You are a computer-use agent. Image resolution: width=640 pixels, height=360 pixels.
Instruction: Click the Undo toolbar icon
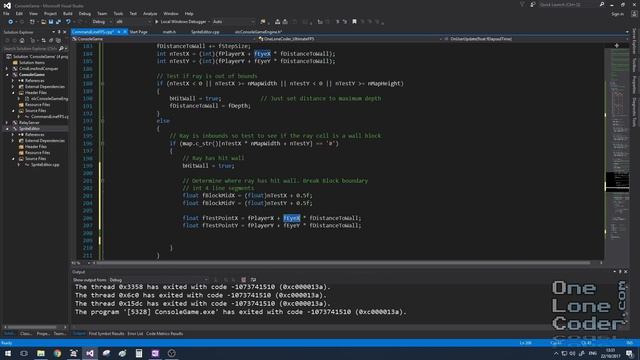pyautogui.click(x=68, y=22)
